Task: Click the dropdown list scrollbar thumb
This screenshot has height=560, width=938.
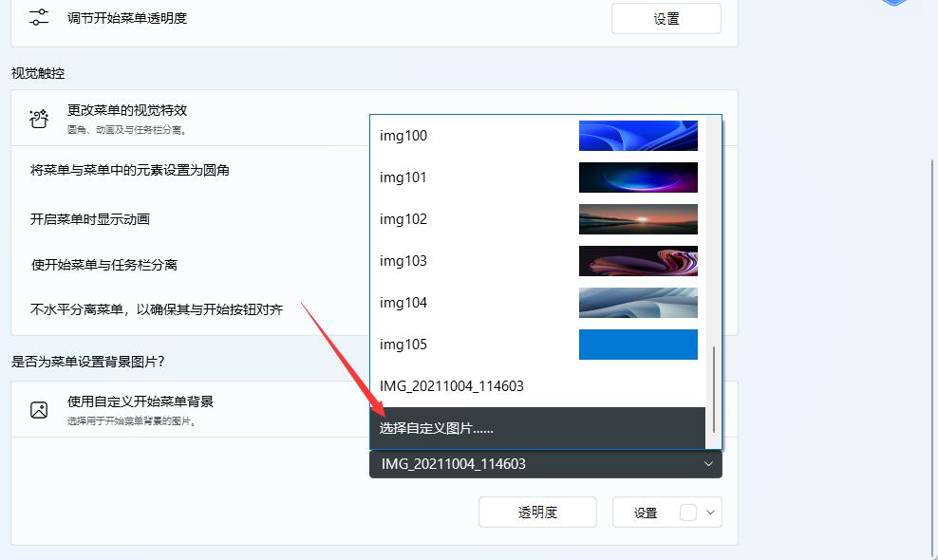Action: coord(714,389)
